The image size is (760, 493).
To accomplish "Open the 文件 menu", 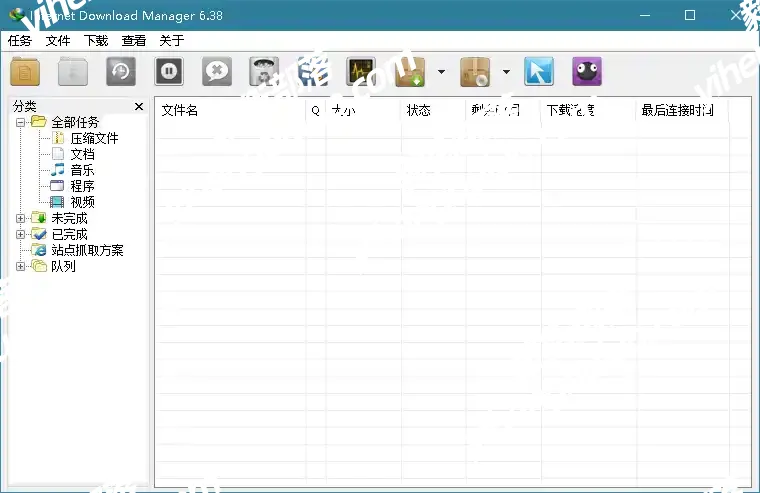I will tap(58, 41).
